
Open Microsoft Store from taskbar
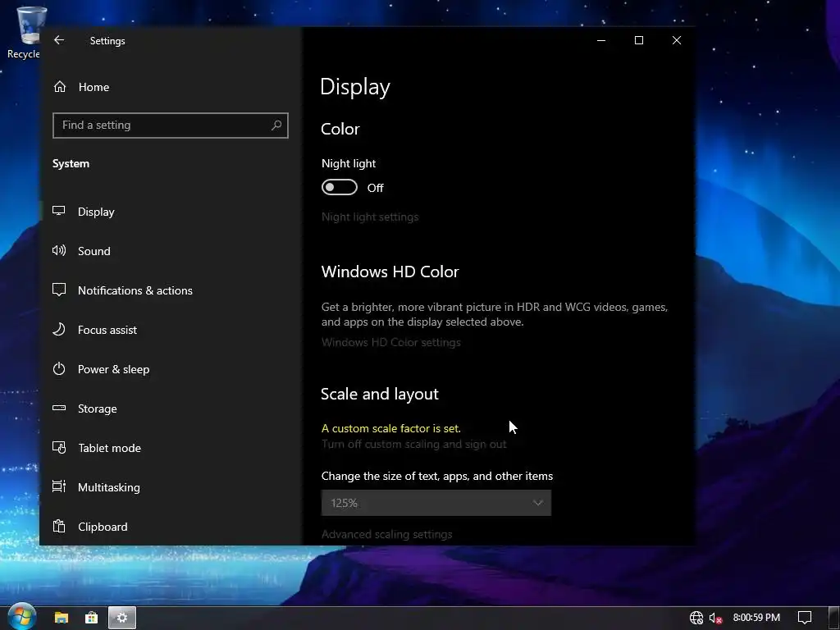(92, 618)
